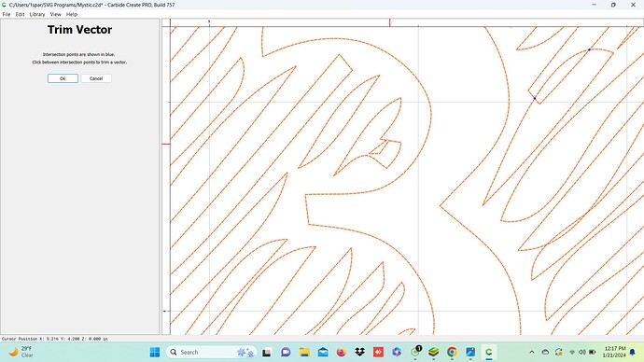Open Copilot icon in taskbar
The image size is (644, 362).
coord(397,352)
